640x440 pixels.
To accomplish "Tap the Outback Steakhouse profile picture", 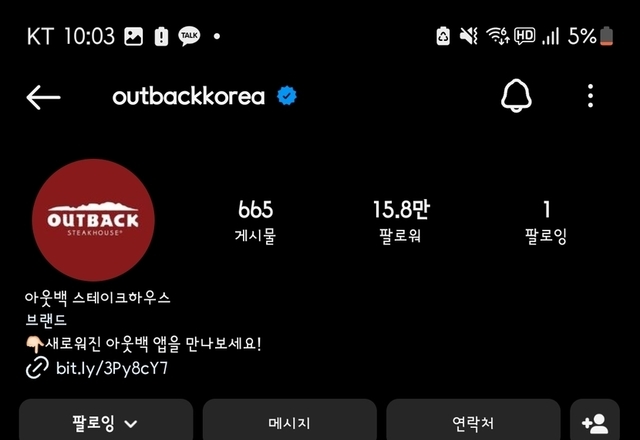I will 93,220.
